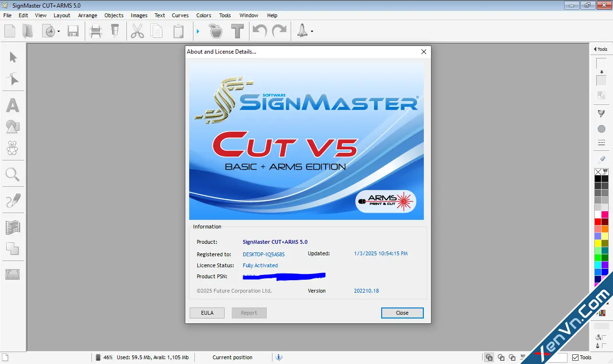Screen dimensions: 613x364
Task: Pick the orange color swatch
Action: coord(605,229)
